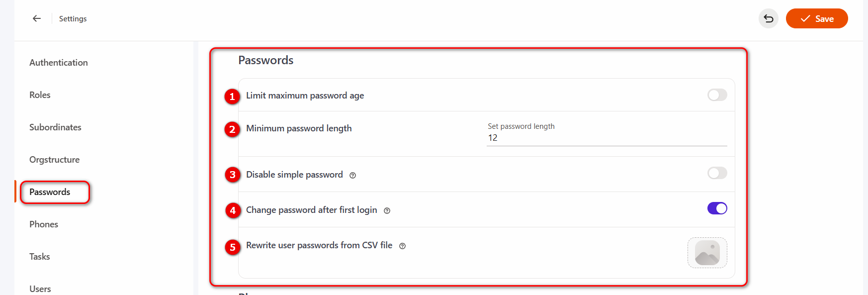Select Passwords in the sidebar
Viewport: 868px width, 295px height.
[x=50, y=192]
